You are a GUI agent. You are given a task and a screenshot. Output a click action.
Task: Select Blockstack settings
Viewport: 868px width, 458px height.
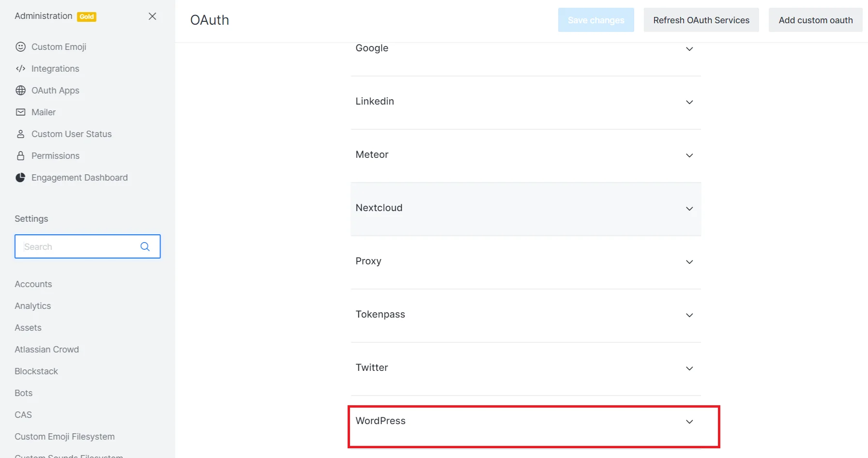point(36,371)
